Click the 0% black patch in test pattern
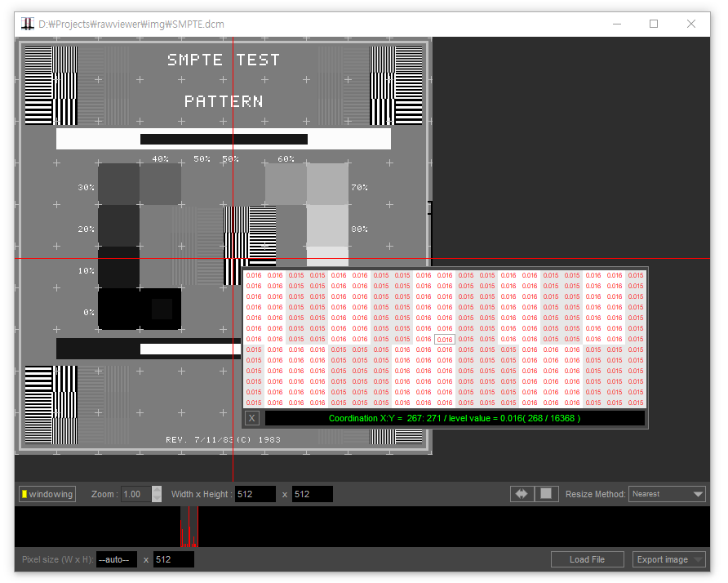The image size is (728, 583). point(118,309)
